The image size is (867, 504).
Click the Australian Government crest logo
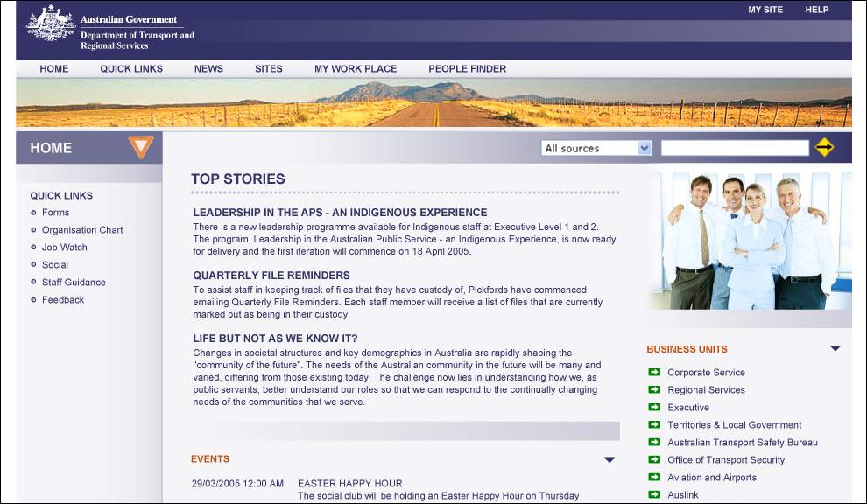click(x=50, y=24)
